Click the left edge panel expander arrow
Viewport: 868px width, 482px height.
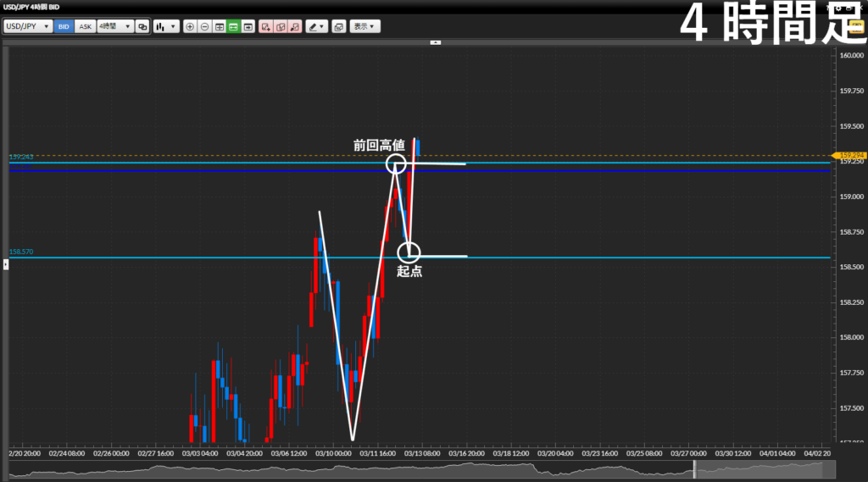pos(5,264)
